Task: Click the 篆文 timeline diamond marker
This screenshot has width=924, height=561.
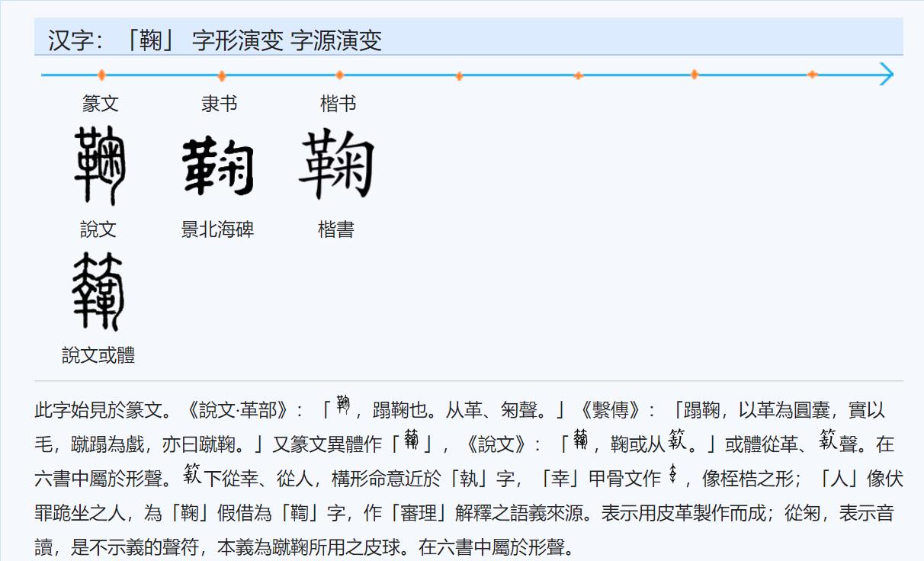Action: (x=101, y=75)
